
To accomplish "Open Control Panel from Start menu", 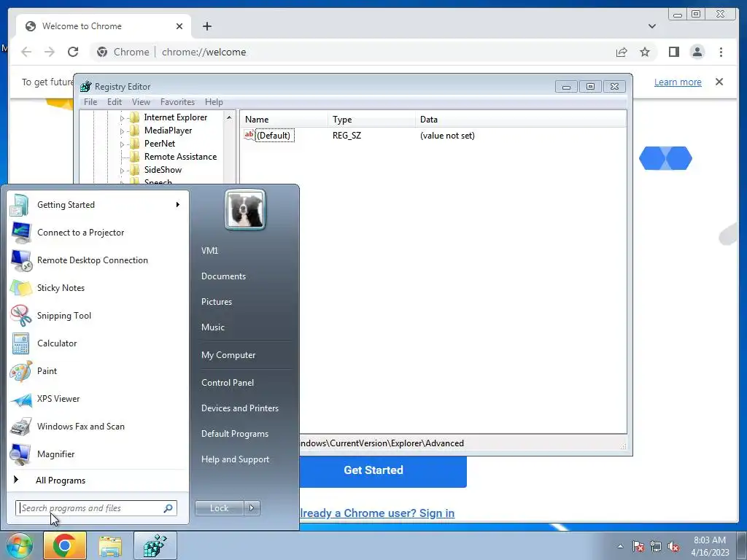I will [x=228, y=383].
